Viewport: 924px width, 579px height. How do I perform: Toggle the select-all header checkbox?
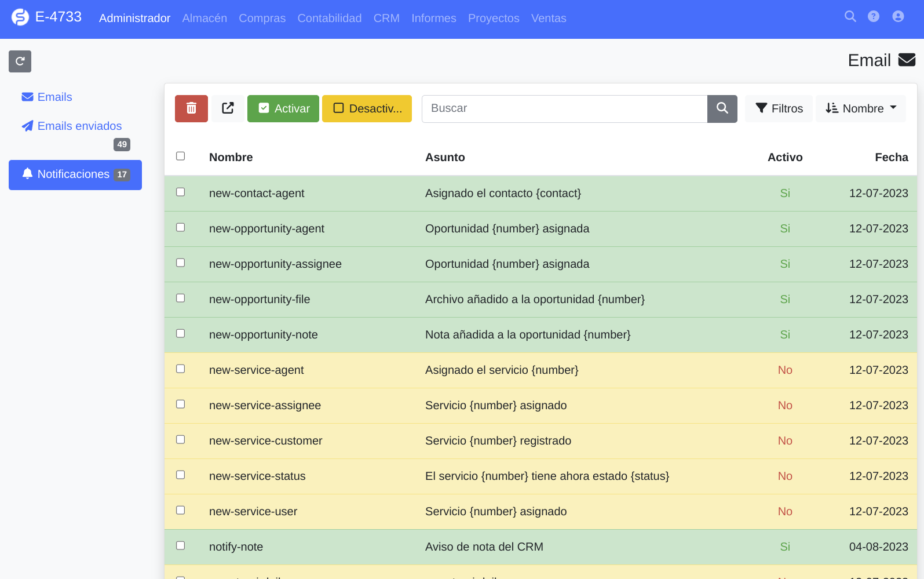pyautogui.click(x=181, y=156)
